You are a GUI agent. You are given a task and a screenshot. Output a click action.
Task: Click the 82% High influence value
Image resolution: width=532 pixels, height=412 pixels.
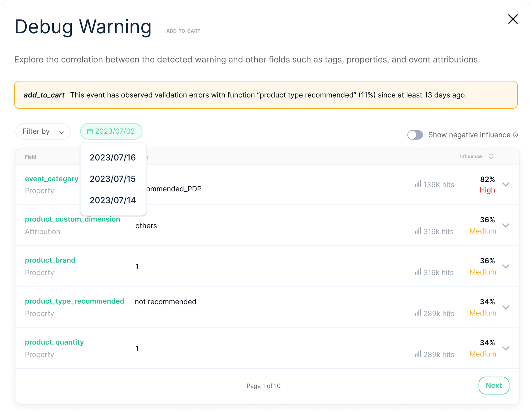coord(487,185)
